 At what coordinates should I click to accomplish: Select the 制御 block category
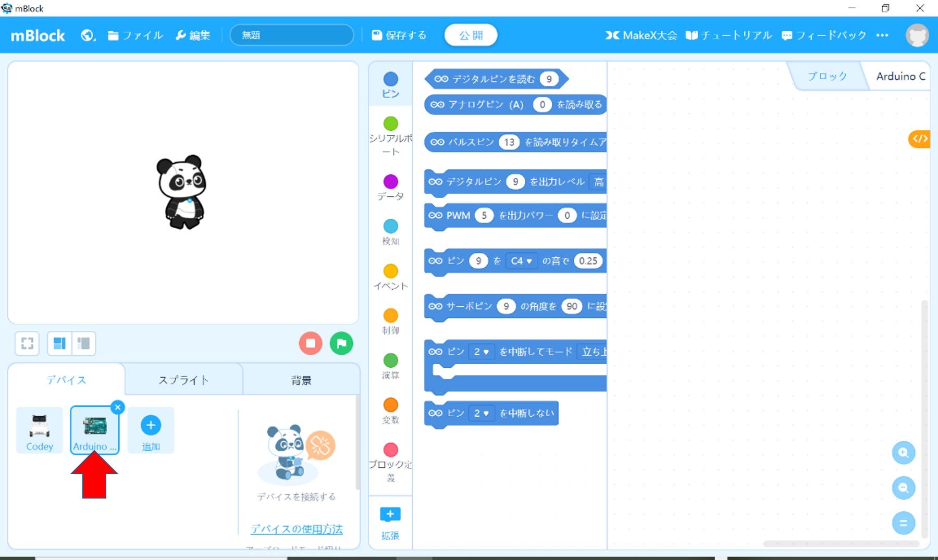click(x=390, y=321)
